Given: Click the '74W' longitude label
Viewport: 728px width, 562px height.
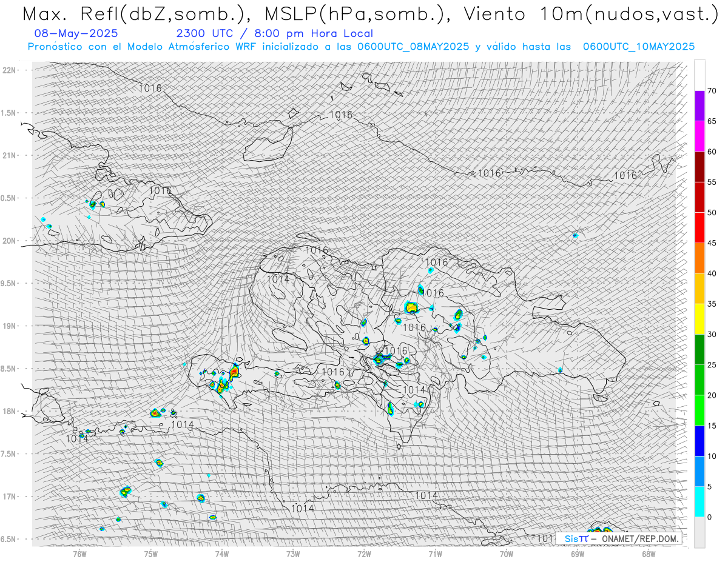Looking at the screenshot, I should point(222,553).
